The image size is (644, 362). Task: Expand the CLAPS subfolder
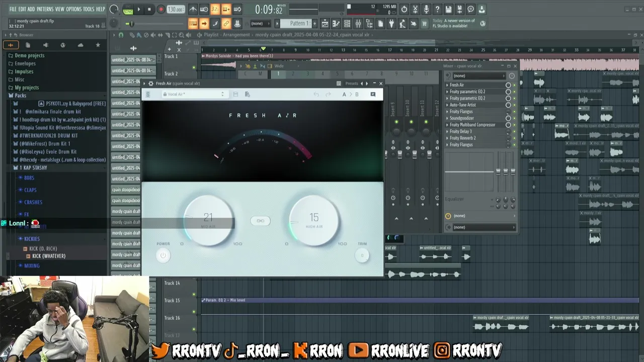point(30,190)
